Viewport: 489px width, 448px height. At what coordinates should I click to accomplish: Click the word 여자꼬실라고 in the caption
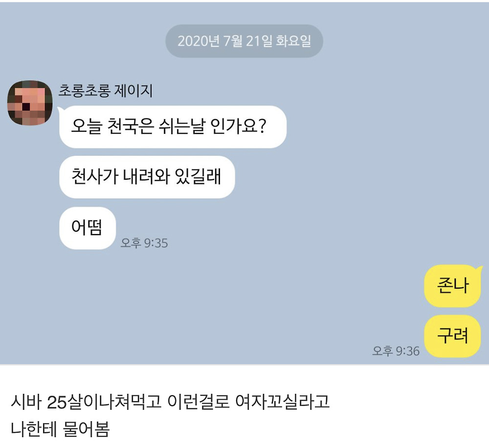pyautogui.click(x=283, y=402)
